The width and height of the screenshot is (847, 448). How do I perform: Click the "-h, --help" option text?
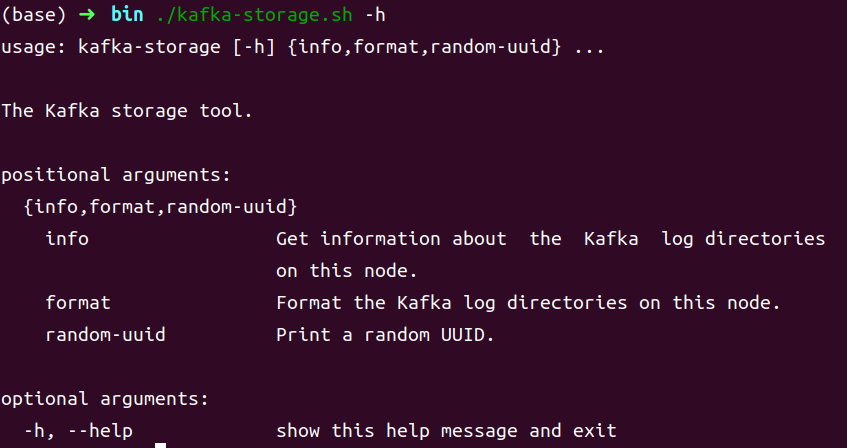[x=78, y=431]
